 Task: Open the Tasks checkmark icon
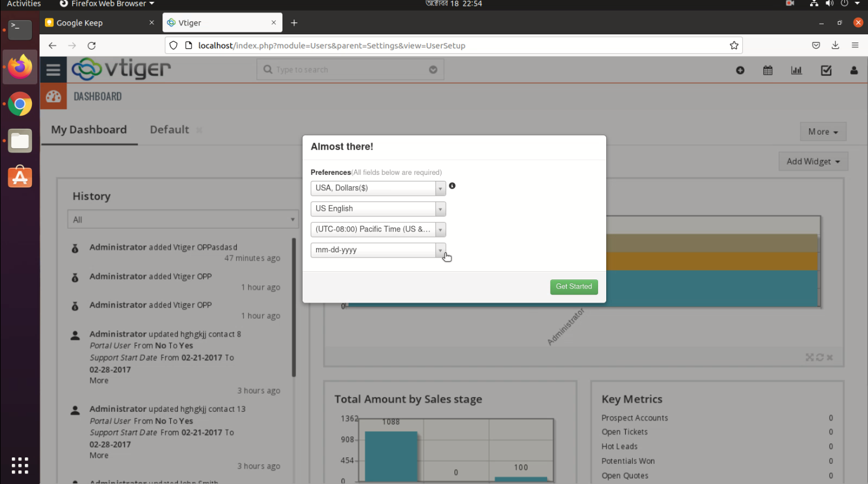tap(826, 70)
